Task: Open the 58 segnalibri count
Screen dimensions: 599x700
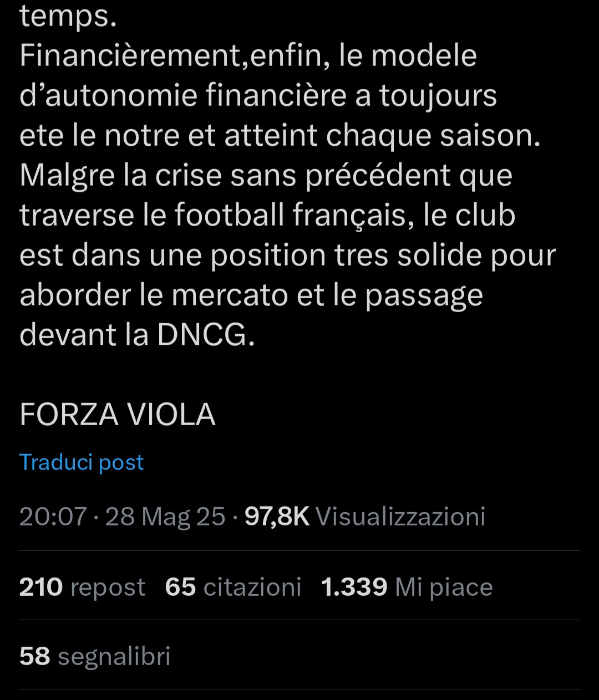Action: coord(95,656)
